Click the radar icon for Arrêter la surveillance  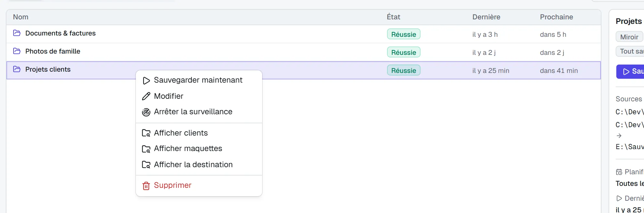coord(146,112)
